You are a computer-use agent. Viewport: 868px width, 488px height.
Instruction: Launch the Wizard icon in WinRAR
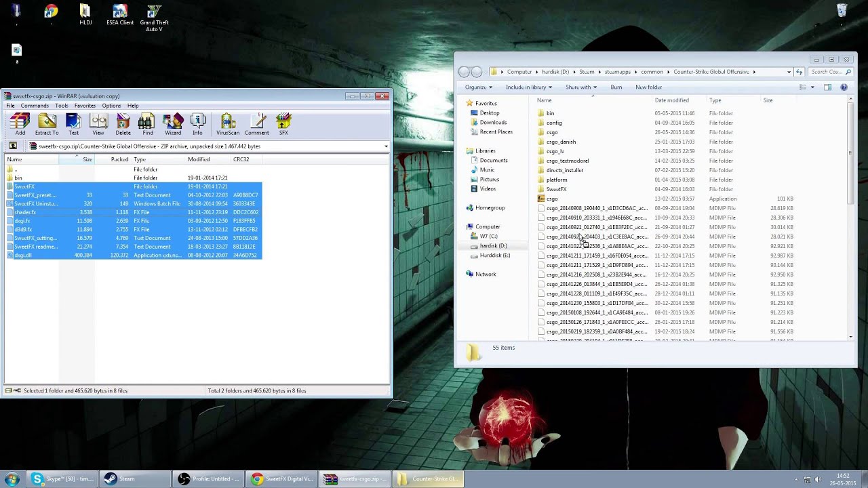tap(173, 124)
